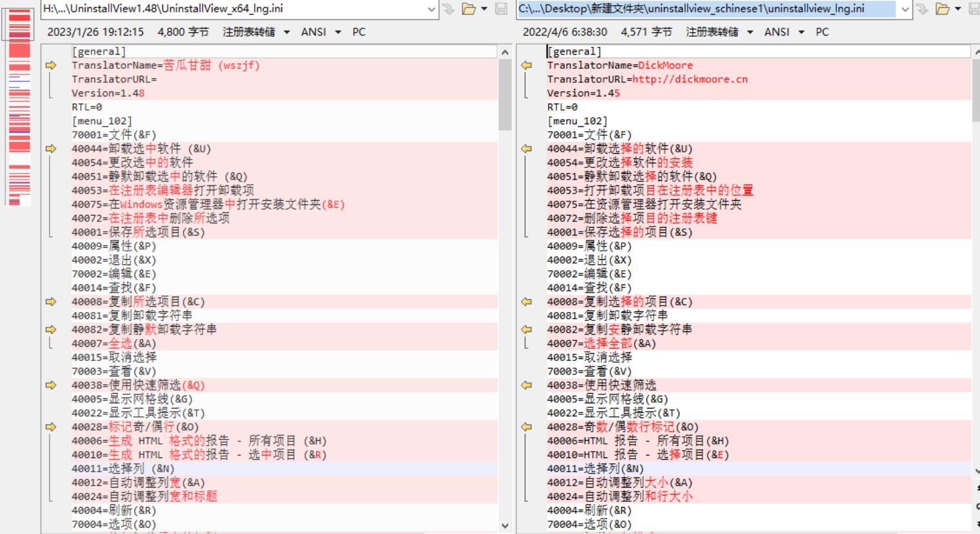Click right gutter arrow at line 40038

tap(526, 385)
